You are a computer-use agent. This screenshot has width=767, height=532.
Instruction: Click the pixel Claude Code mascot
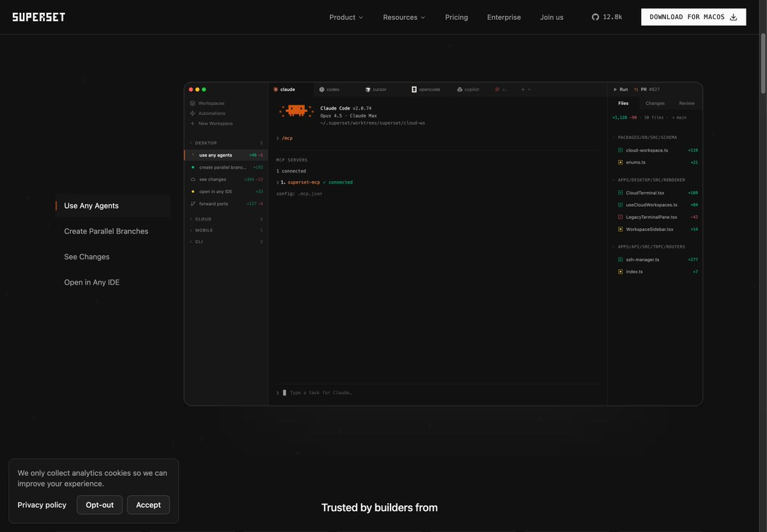[x=296, y=110]
